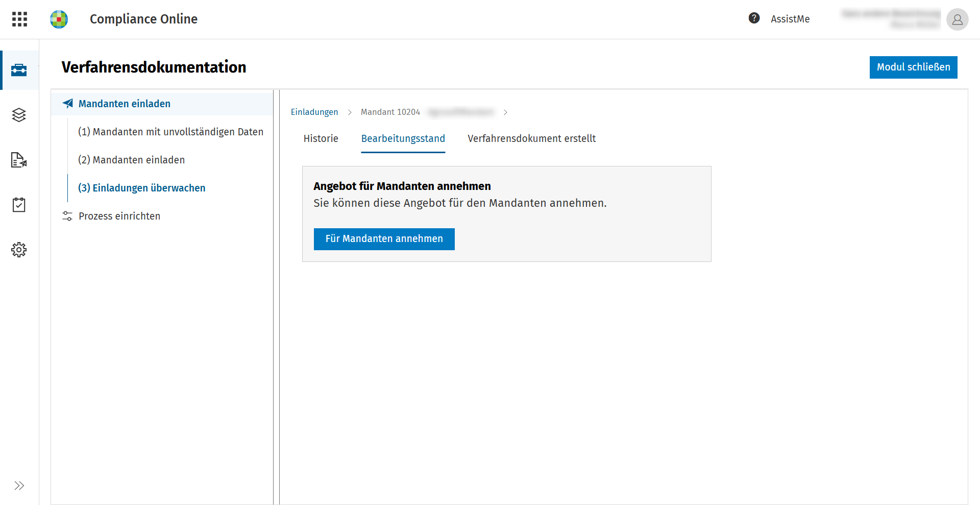Click the sliders icon beside Prozess einrichten
Screen dimensions: 980x505
(67, 216)
